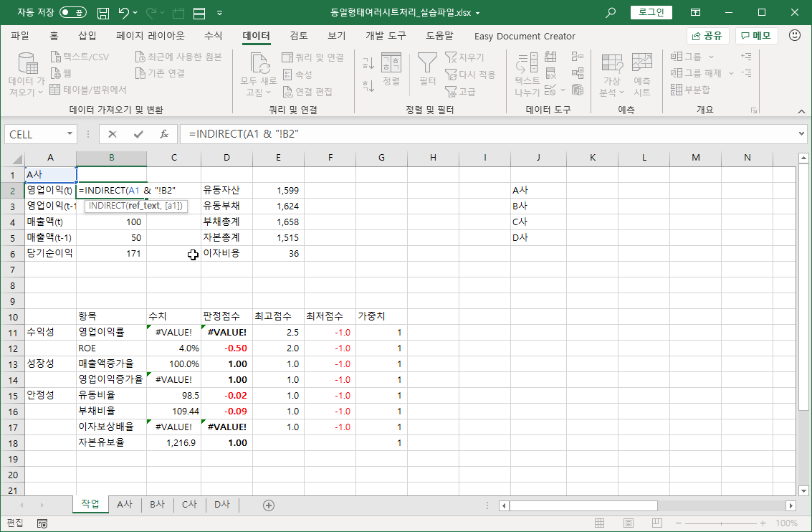Click the 로그인 button

tap(651, 12)
